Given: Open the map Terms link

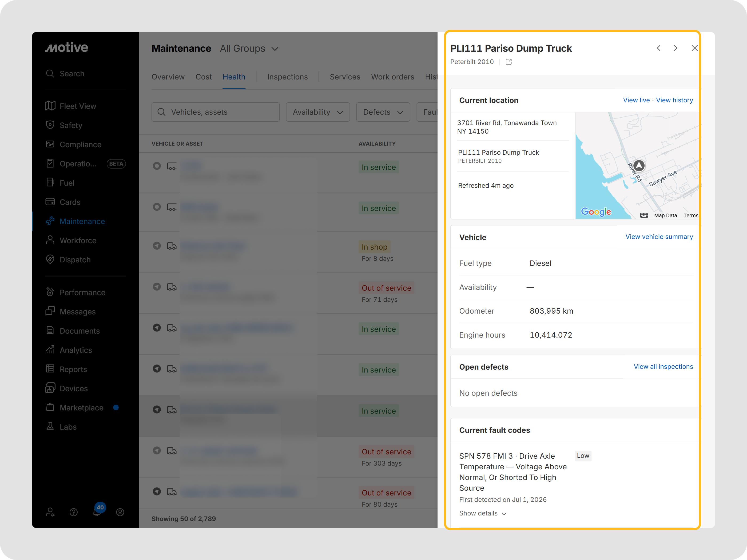Looking at the screenshot, I should coord(691,216).
